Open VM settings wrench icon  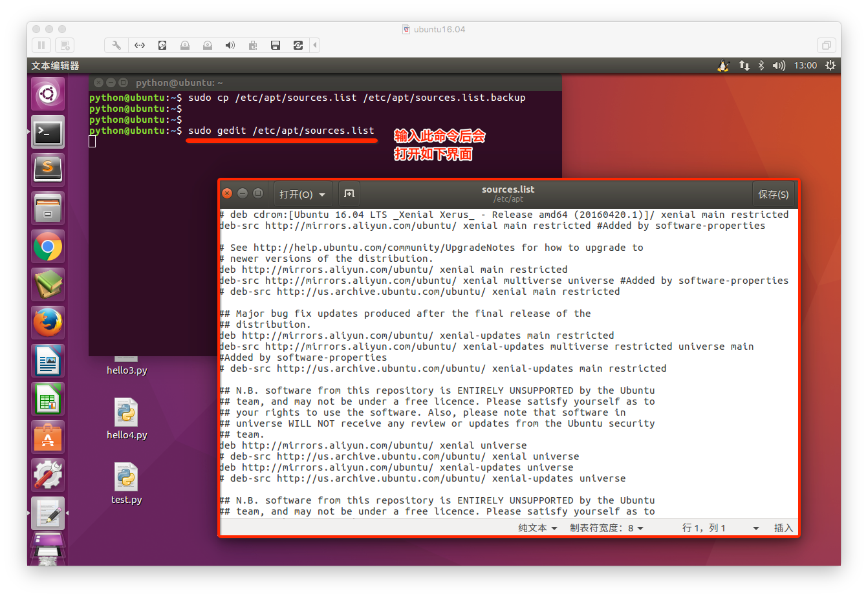[116, 45]
